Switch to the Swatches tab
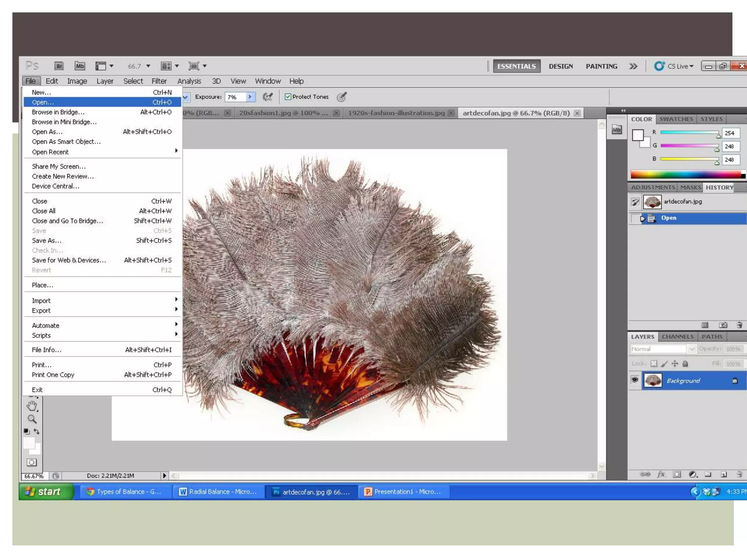Screen dimensions: 747x560 [676, 119]
